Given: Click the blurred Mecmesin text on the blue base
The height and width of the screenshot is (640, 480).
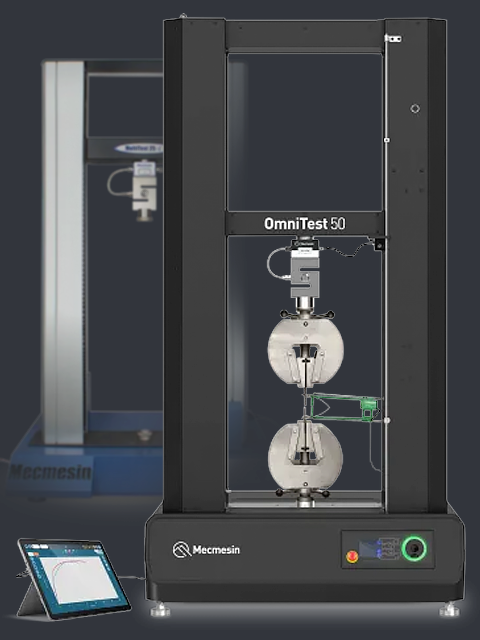Looking at the screenshot, I should tap(50, 472).
